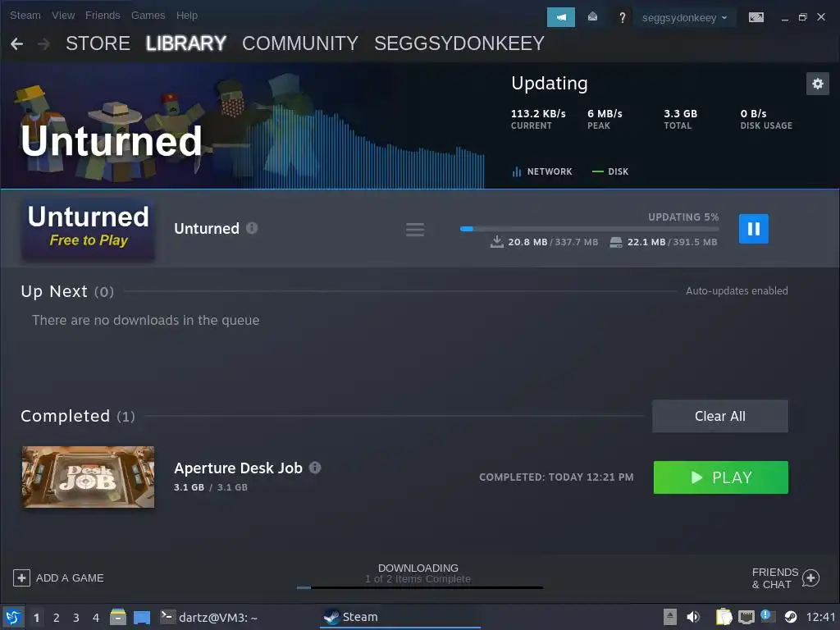
Task: Go back with the left arrow
Action: click(16, 44)
